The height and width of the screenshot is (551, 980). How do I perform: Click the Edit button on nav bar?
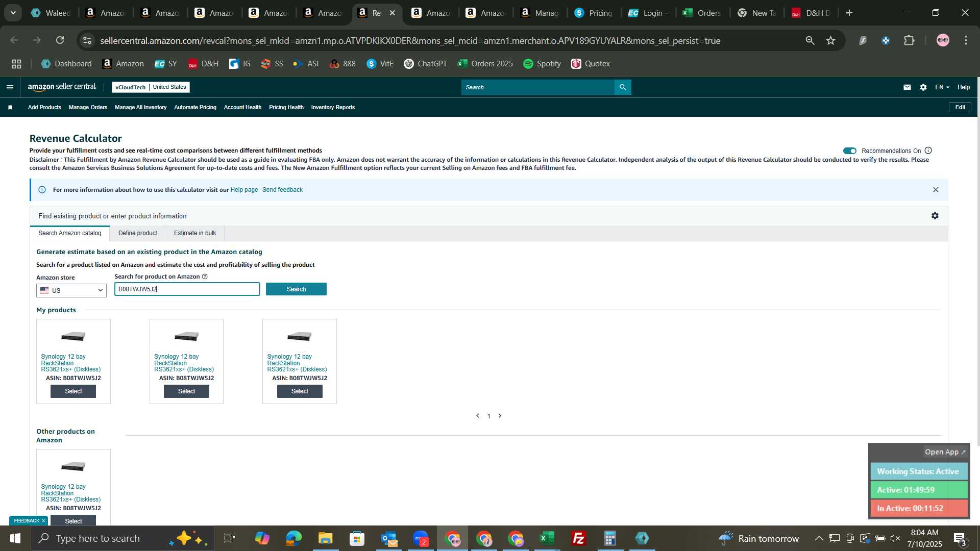click(960, 107)
